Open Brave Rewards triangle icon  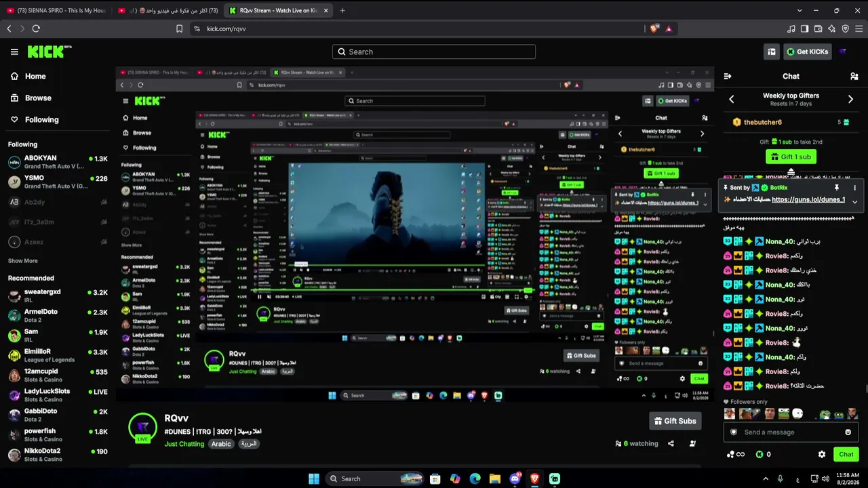[x=669, y=28]
